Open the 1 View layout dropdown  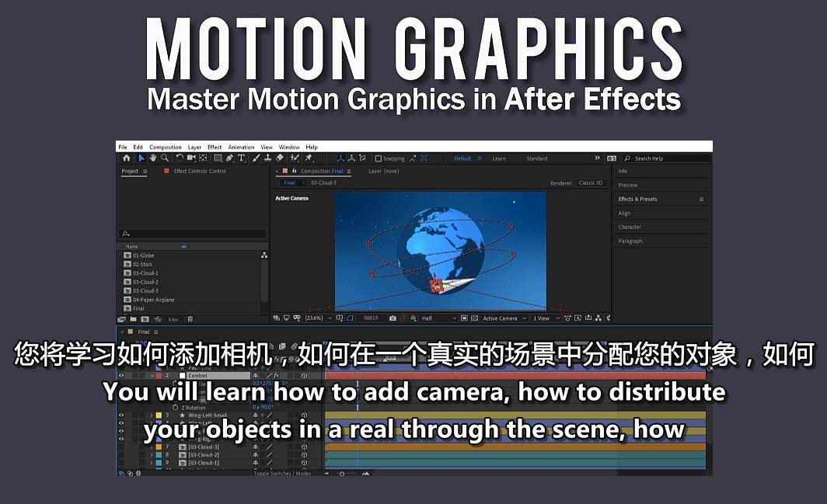coord(546,318)
